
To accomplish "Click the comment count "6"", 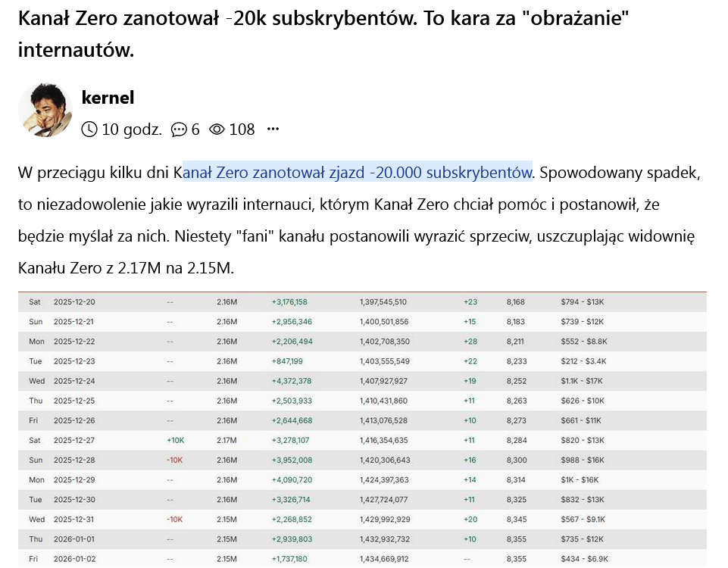I will point(195,130).
